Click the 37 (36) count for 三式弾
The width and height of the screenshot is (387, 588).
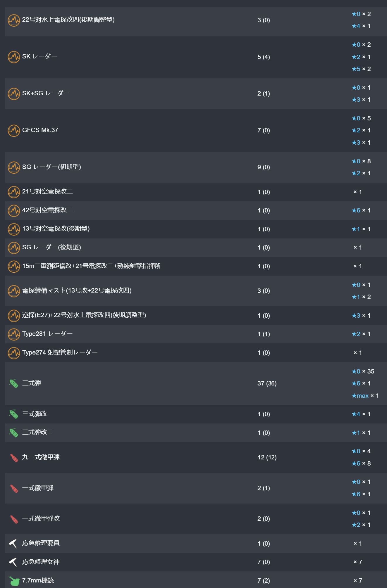pyautogui.click(x=267, y=383)
